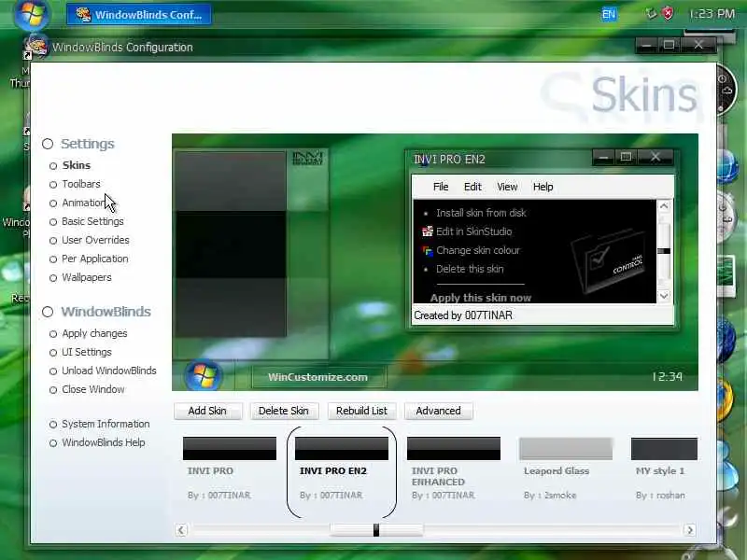Select the Leapord Glass skin thumbnail

[x=566, y=449]
